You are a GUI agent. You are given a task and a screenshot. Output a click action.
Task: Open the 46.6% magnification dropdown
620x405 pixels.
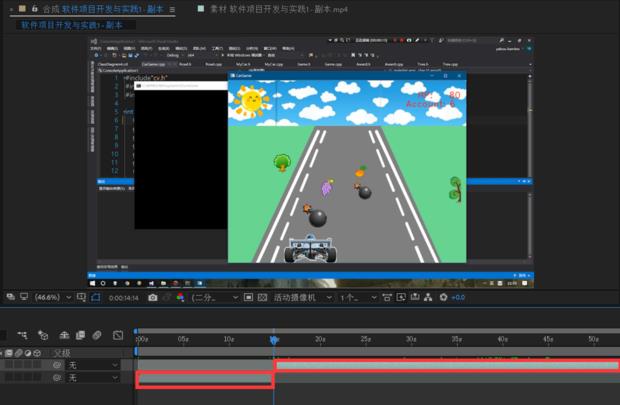click(50, 297)
